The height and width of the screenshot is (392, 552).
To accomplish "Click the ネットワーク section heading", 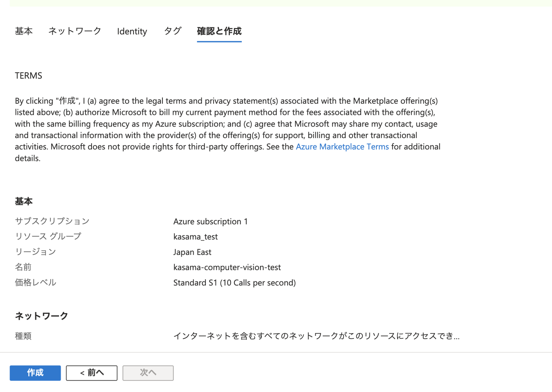I will pos(41,315).
